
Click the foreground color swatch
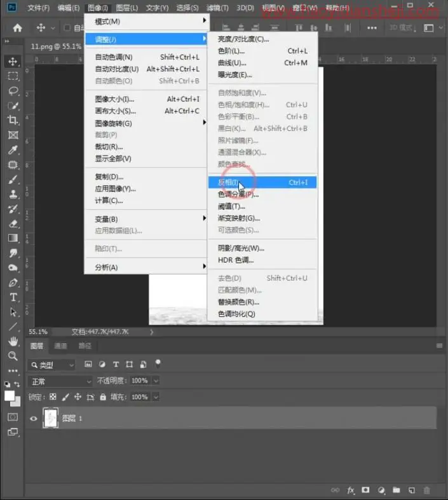tap(10, 396)
